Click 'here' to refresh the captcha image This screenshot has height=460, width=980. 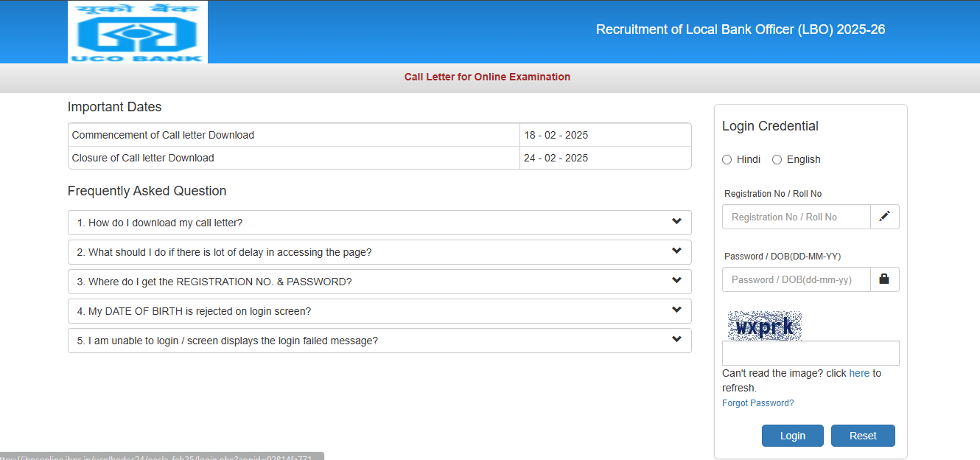coord(859,373)
